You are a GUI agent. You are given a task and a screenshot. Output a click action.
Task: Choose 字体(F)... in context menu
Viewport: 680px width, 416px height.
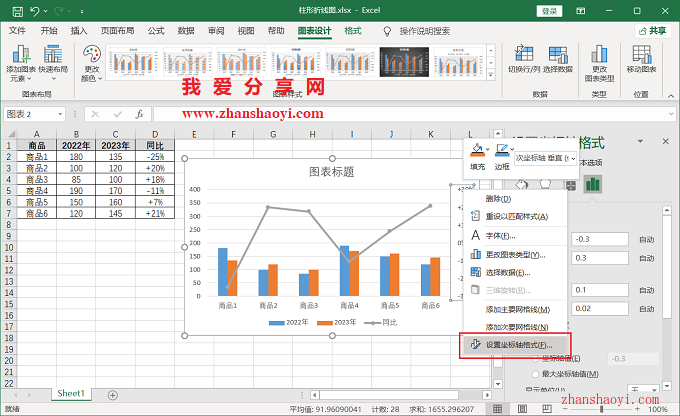[x=515, y=236]
